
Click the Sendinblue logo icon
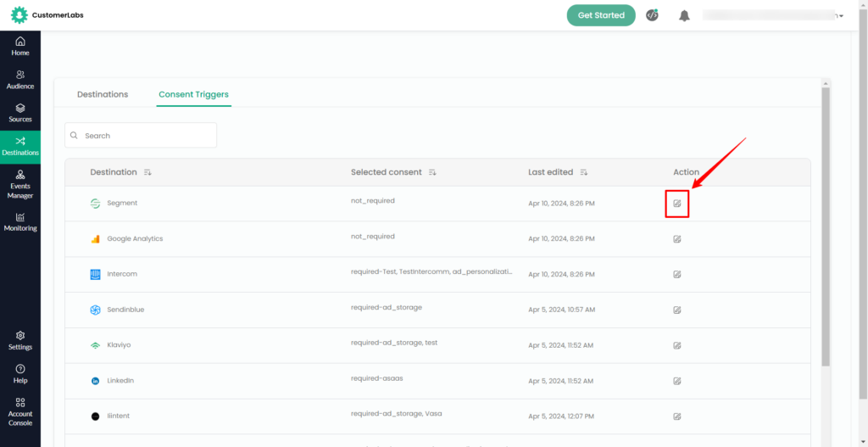click(x=95, y=310)
